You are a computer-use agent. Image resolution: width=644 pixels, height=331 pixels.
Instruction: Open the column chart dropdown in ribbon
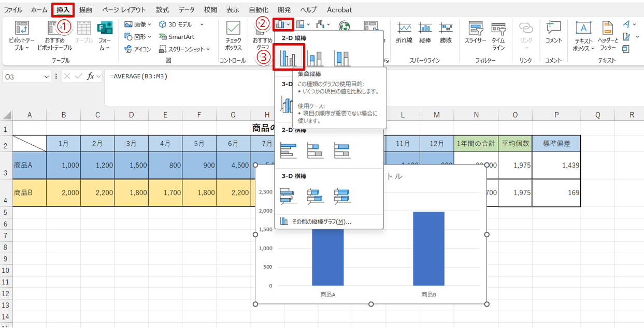pyautogui.click(x=283, y=24)
